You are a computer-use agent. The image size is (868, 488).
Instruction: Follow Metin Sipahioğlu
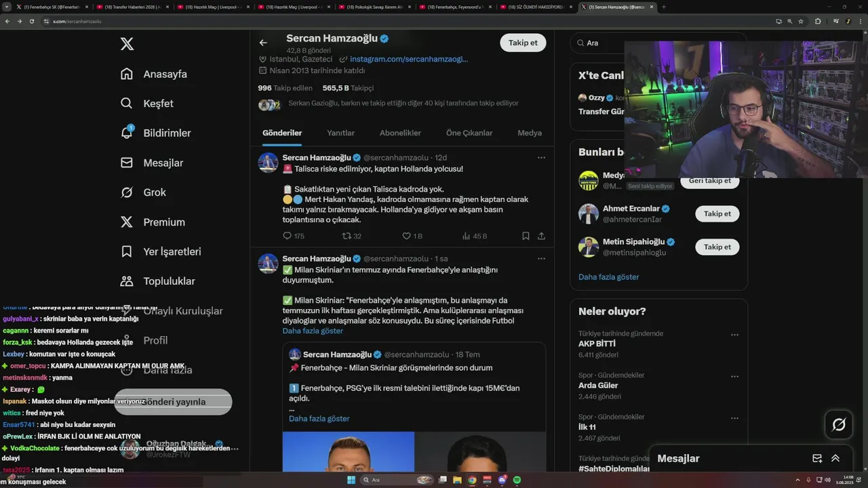click(717, 247)
